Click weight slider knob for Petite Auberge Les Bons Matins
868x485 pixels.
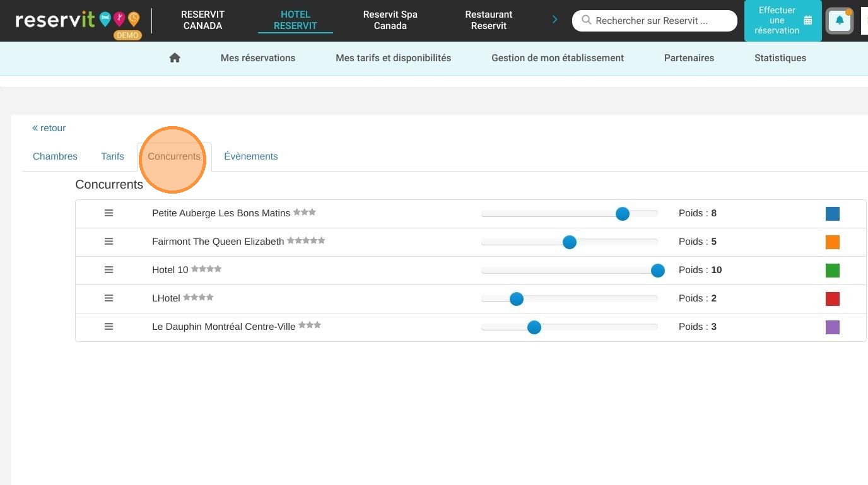[623, 214]
